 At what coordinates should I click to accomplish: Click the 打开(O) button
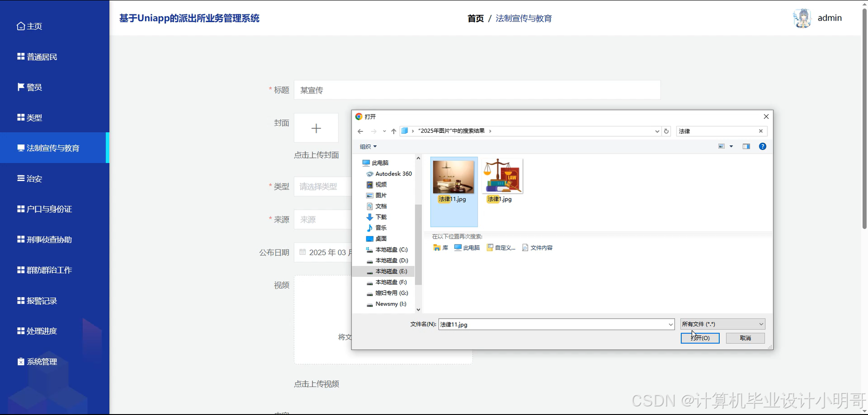(700, 338)
